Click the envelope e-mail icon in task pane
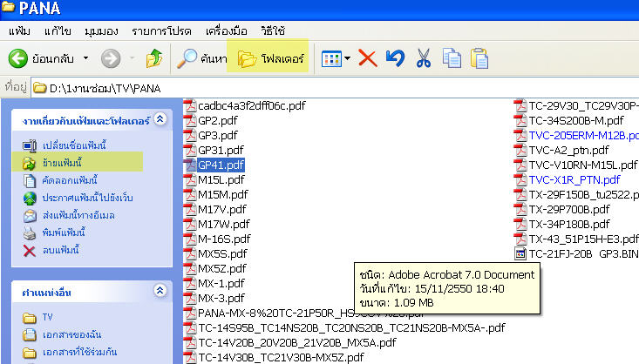639x364 pixels. coord(30,215)
